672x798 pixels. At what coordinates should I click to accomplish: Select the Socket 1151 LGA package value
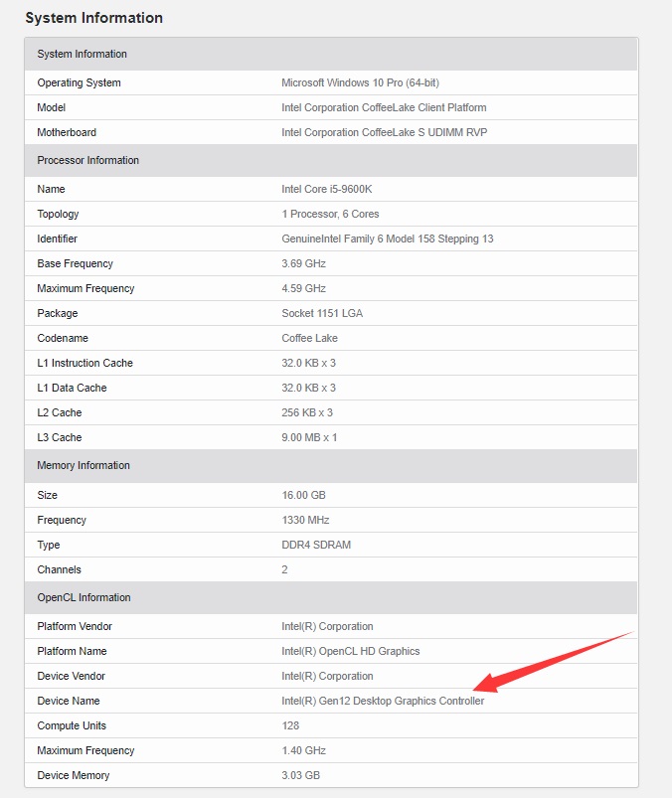pos(322,313)
